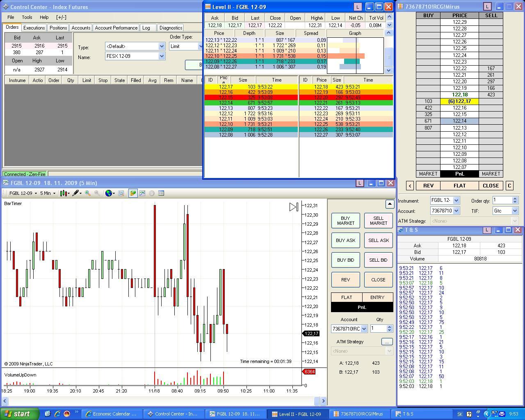The height and width of the screenshot is (420, 525).
Task: Click the Control Center title bar icon
Action: (x=6, y=7)
